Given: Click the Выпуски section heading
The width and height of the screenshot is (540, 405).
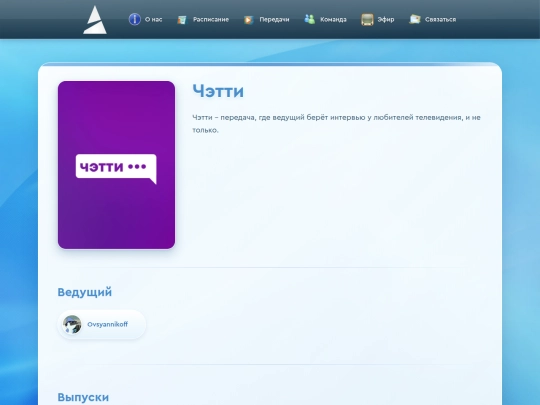Looking at the screenshot, I should pyautogui.click(x=83, y=397).
